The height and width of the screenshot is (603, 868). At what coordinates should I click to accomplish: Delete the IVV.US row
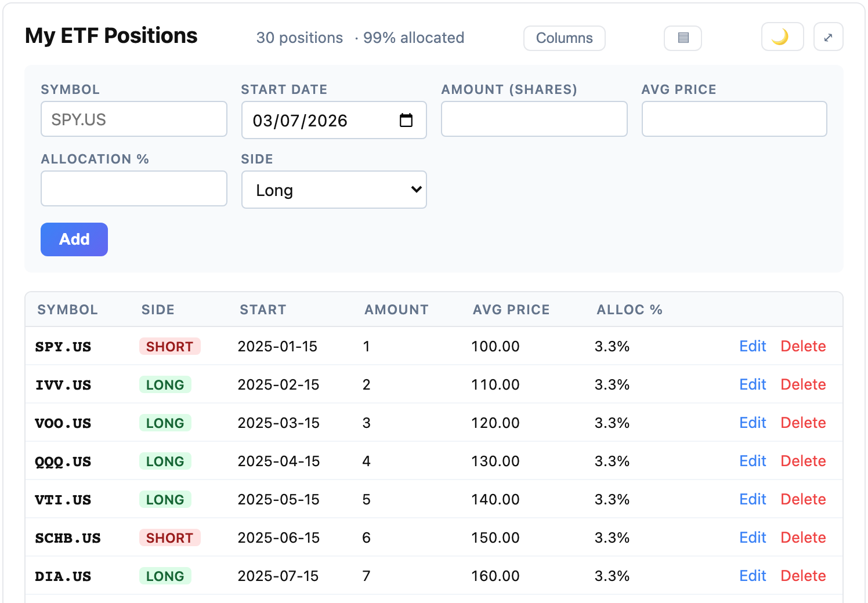pyautogui.click(x=803, y=384)
